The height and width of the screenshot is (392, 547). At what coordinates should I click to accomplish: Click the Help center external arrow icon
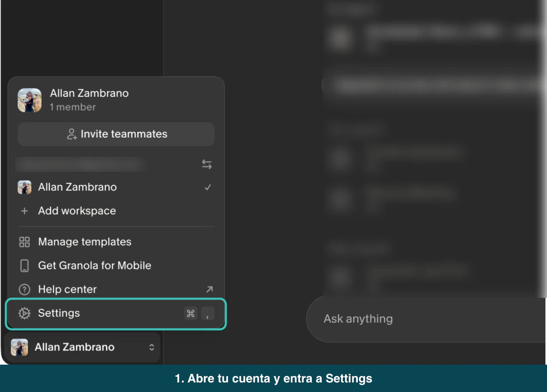coord(209,289)
